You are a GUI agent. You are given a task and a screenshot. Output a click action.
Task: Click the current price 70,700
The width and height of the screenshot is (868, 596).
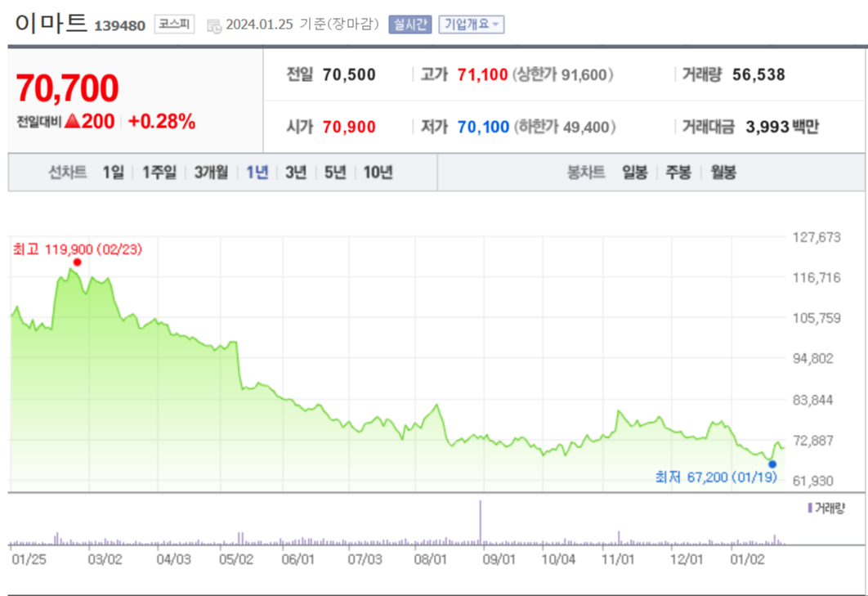pos(67,88)
